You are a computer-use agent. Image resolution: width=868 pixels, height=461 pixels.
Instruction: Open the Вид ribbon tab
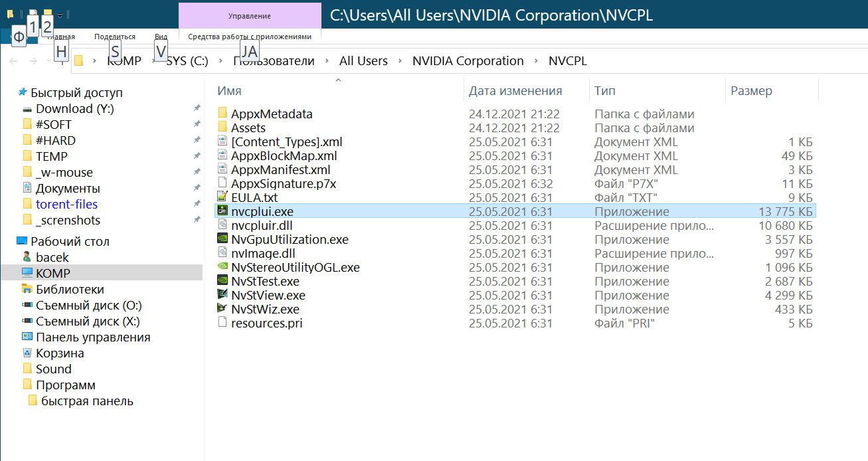(x=161, y=37)
